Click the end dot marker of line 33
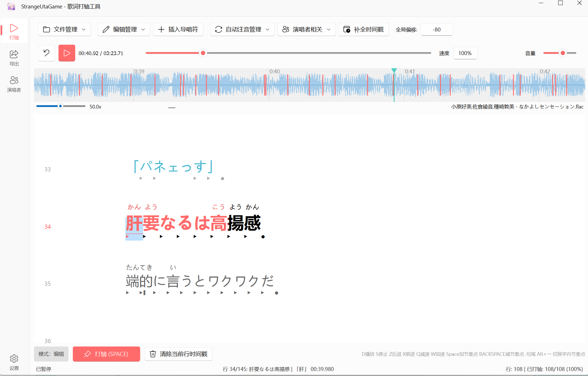588x376 pixels. coord(222,178)
